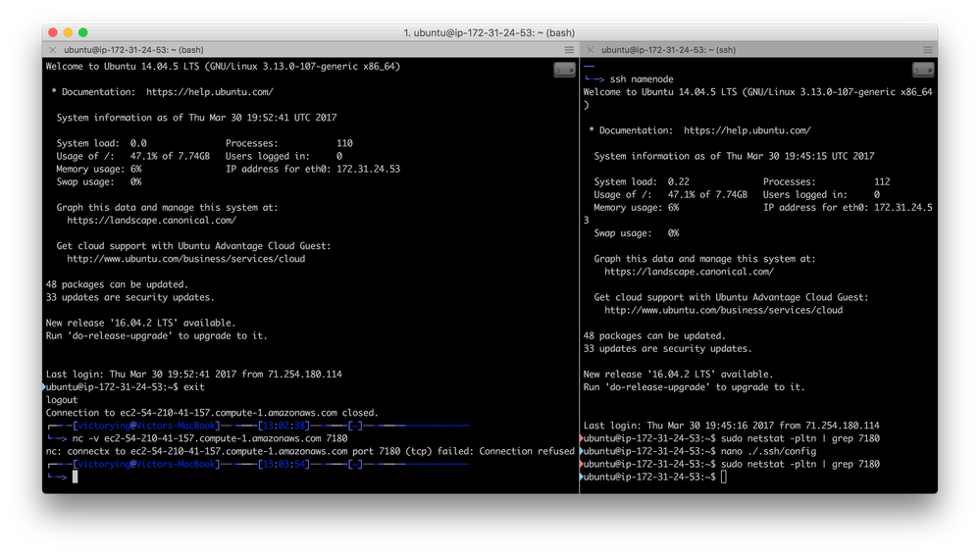Select the right pane tab titled ssh
The image size is (980, 554).
668,50
